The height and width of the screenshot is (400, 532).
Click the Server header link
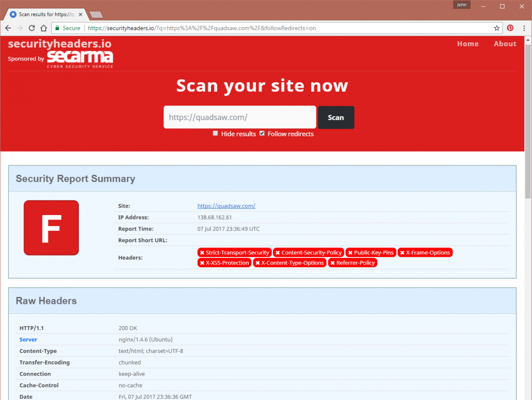tap(28, 340)
